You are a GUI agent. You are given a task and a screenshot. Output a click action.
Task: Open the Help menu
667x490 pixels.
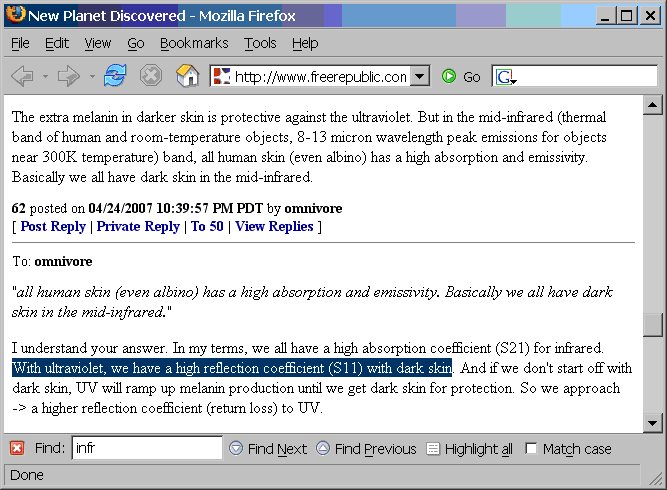point(305,43)
